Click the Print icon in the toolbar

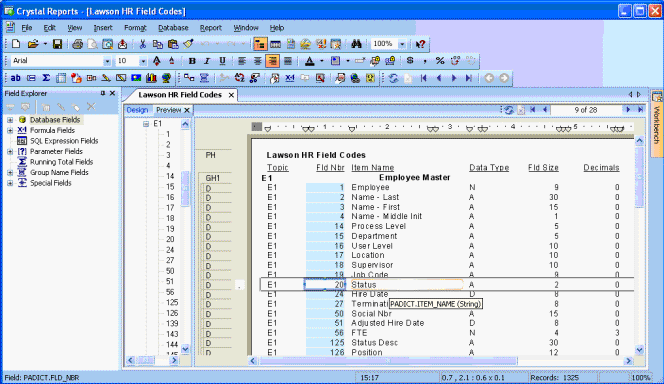coord(77,44)
